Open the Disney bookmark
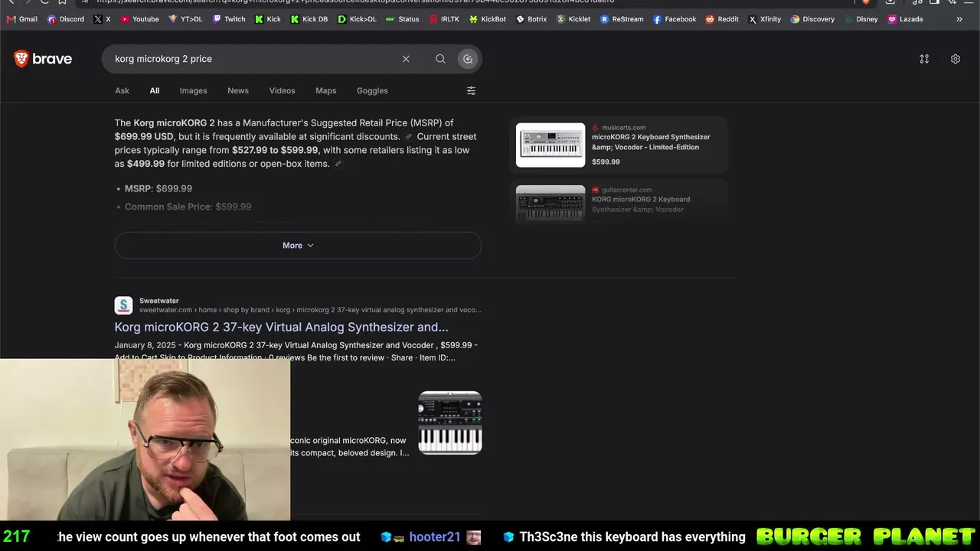This screenshot has height=551, width=980. (x=861, y=19)
